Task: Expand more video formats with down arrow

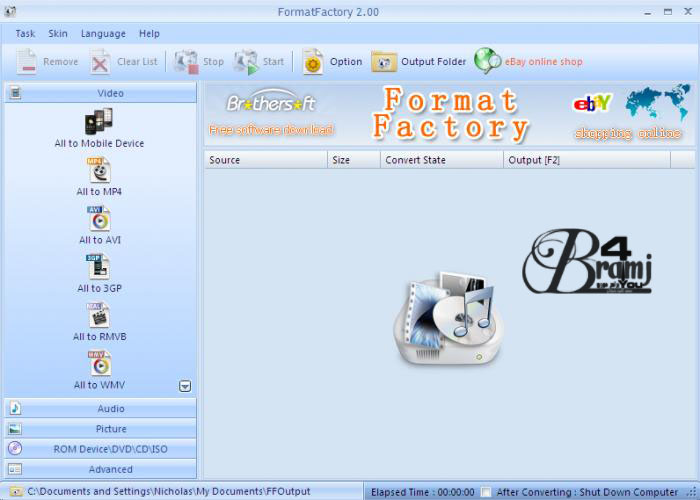Action: pyautogui.click(x=185, y=386)
